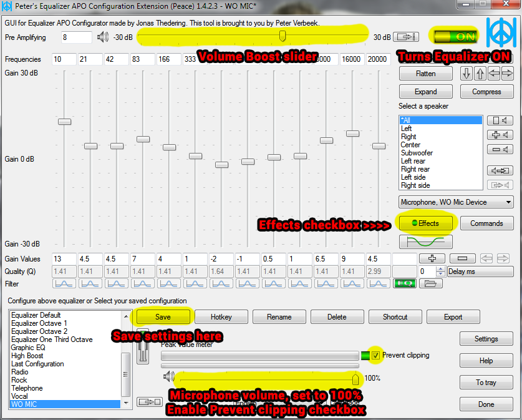Click the Done button

(x=486, y=404)
